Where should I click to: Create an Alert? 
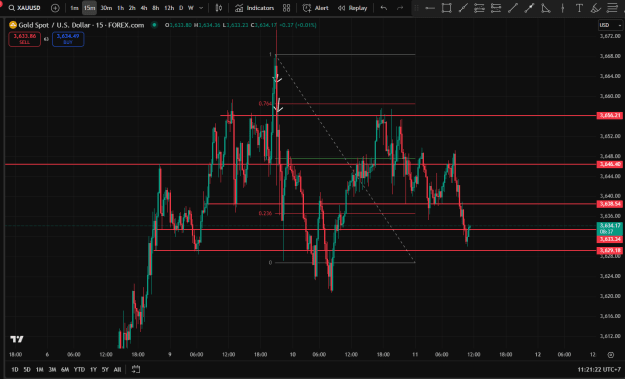click(x=316, y=8)
